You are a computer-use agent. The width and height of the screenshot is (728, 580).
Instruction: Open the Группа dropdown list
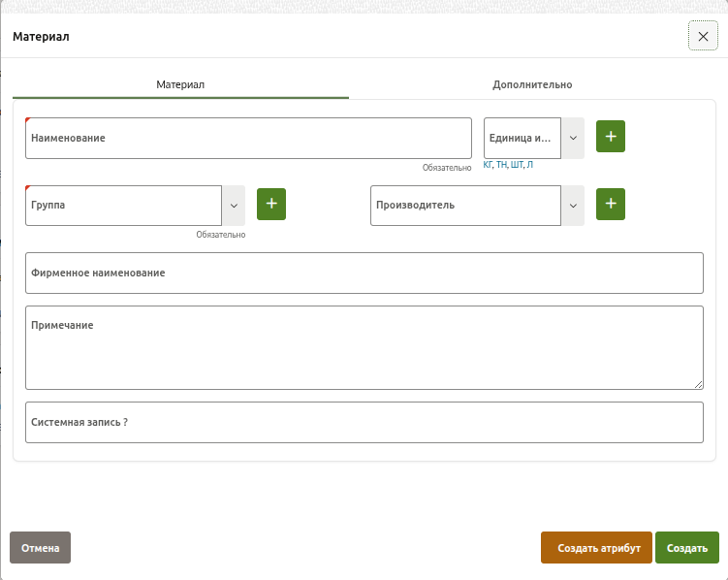[x=234, y=205]
